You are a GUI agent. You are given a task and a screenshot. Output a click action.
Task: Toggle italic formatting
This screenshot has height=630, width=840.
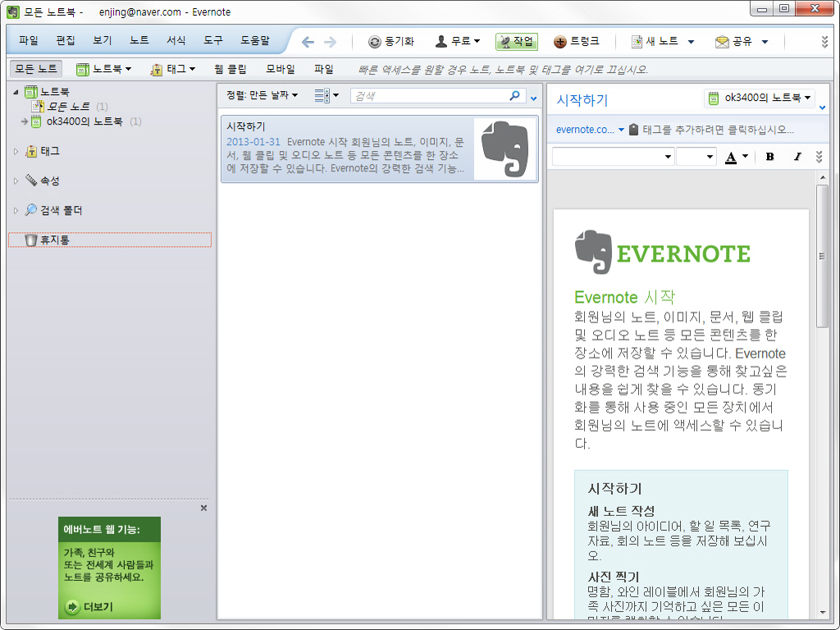tap(797, 157)
